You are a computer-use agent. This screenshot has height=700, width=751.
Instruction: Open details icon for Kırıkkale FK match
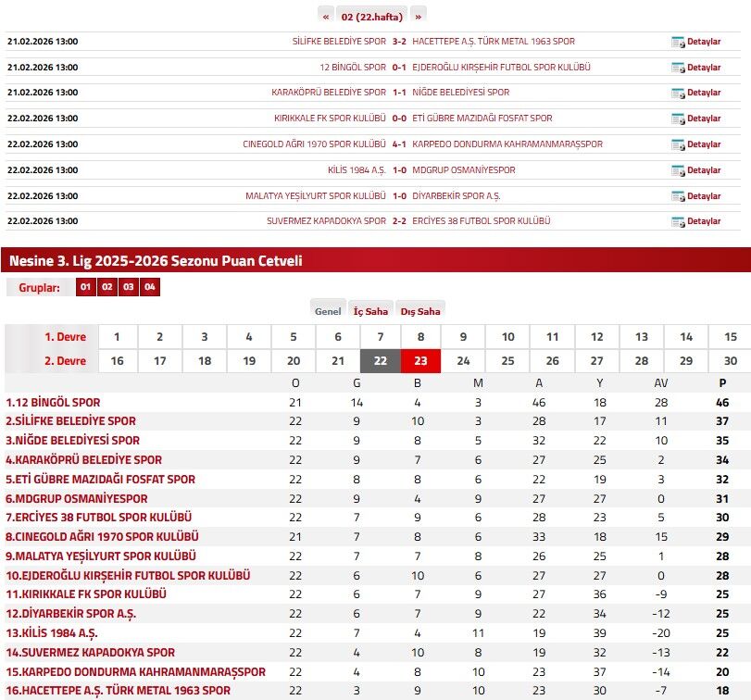tap(678, 119)
